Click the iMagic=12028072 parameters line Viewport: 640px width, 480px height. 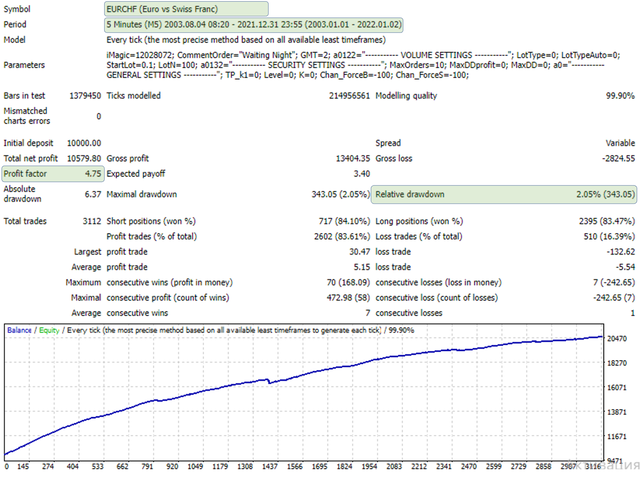(x=363, y=55)
